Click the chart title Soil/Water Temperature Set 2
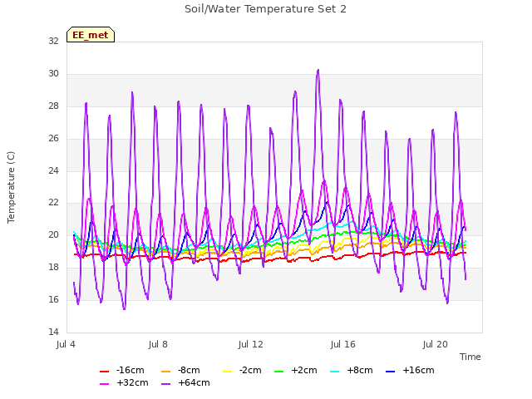 tap(265, 9)
